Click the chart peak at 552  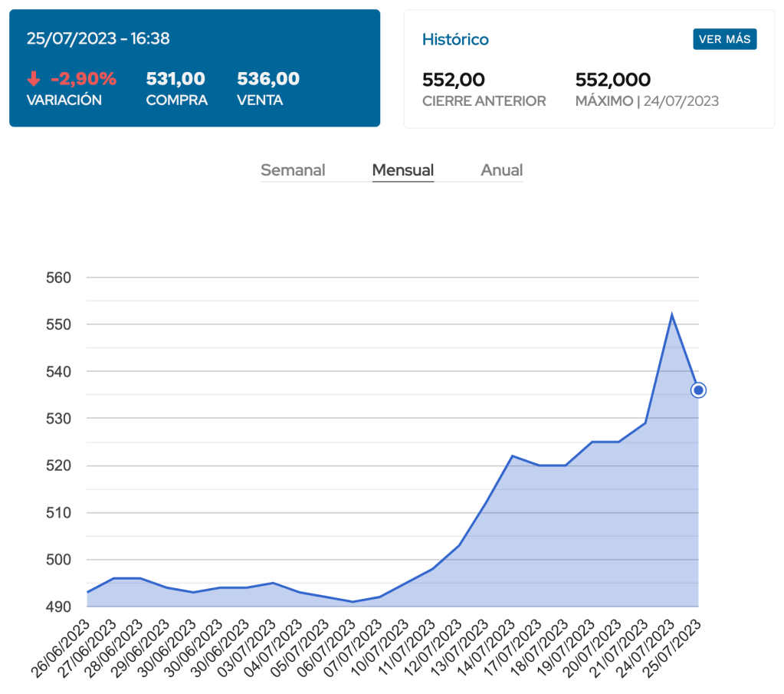(x=671, y=315)
